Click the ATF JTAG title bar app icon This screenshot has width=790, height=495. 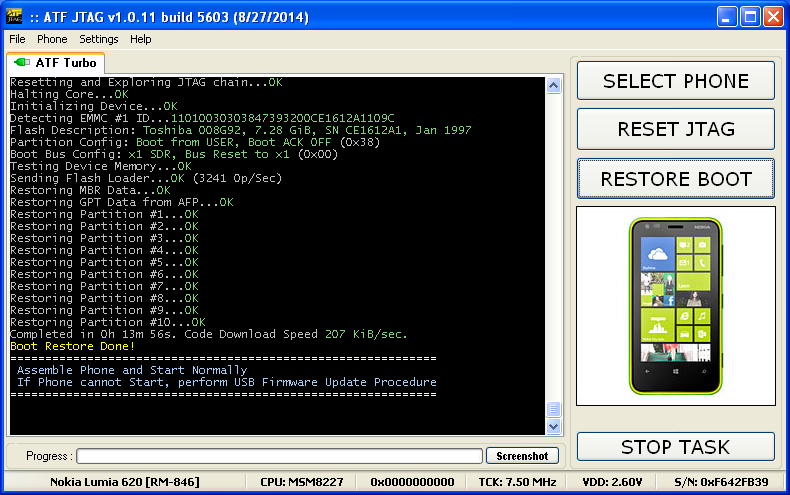[14, 16]
